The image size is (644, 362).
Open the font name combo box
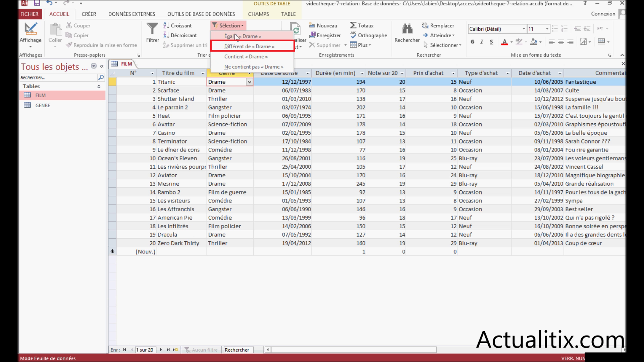pyautogui.click(x=497, y=29)
